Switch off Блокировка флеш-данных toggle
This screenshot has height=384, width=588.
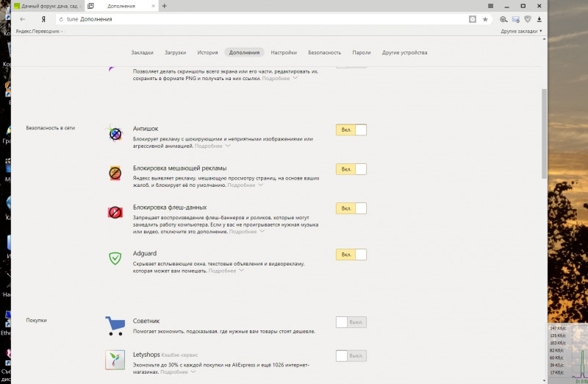(351, 208)
